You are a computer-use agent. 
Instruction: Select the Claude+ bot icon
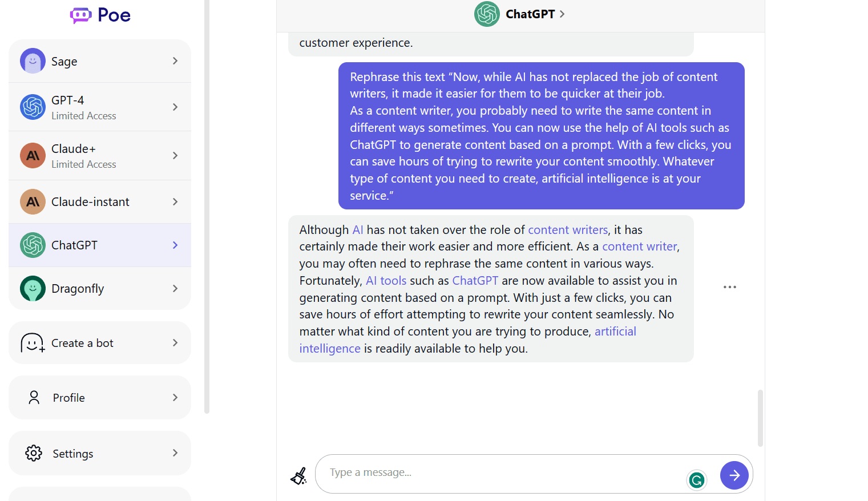(x=33, y=155)
